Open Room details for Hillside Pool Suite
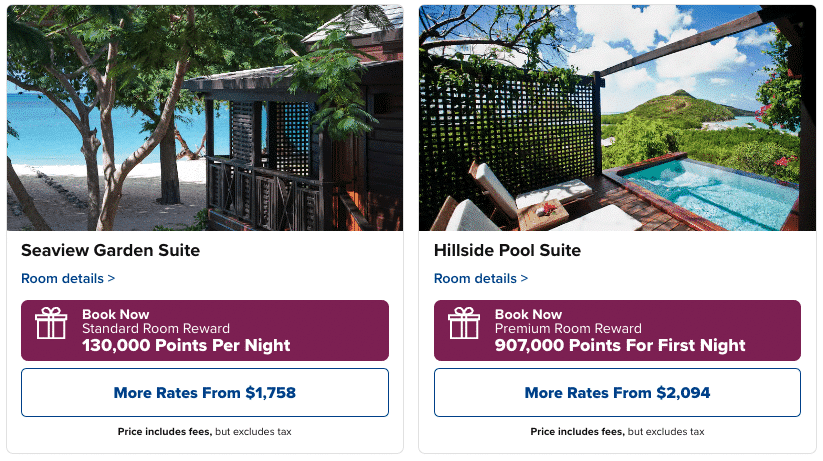Screen dimensions: 823x461 pyautogui.click(x=475, y=278)
